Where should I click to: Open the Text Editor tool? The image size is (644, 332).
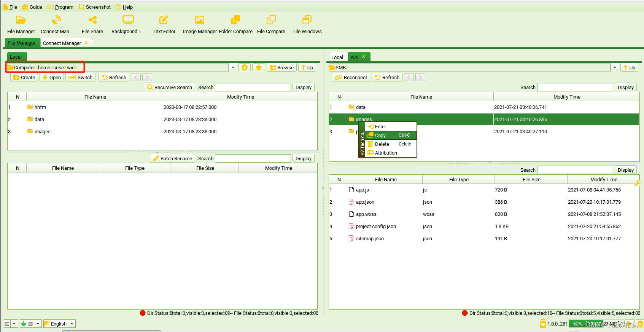164,20
